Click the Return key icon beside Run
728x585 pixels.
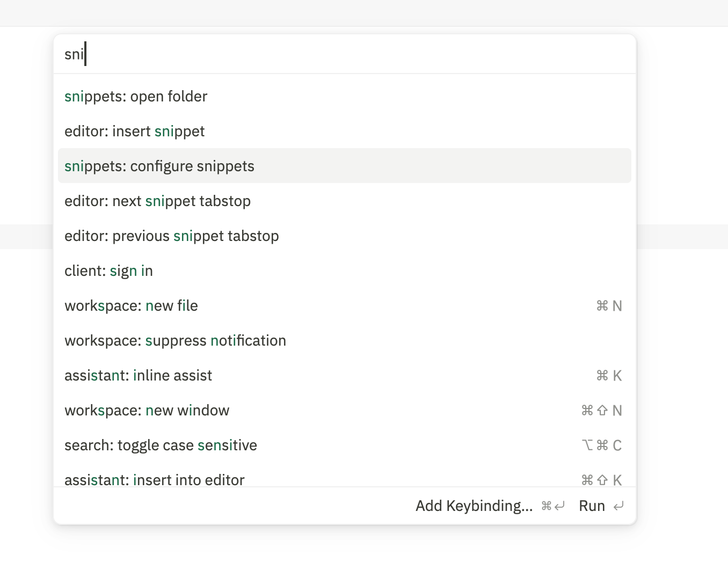pyautogui.click(x=618, y=506)
